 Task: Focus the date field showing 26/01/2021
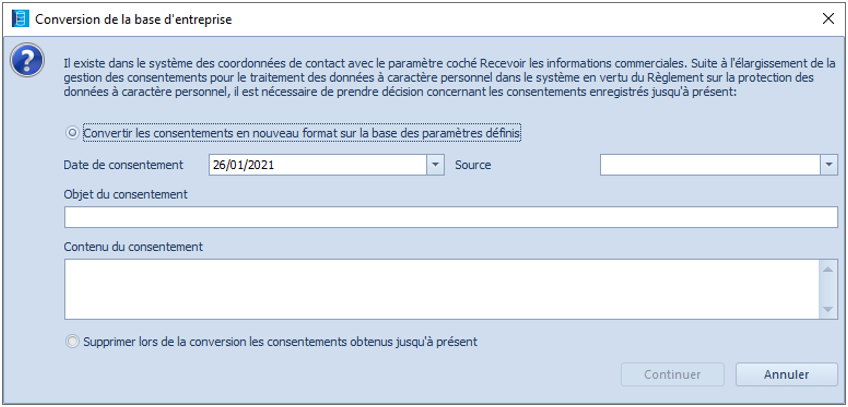pos(317,165)
